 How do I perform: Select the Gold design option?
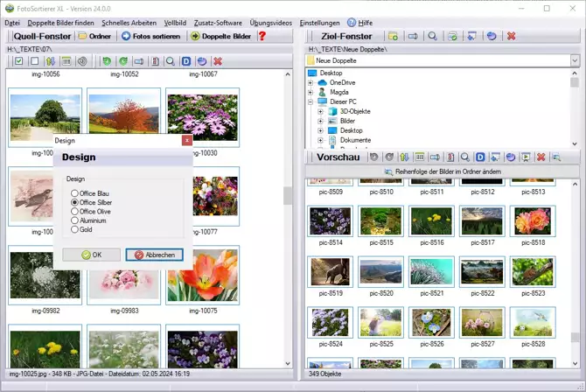(x=75, y=229)
